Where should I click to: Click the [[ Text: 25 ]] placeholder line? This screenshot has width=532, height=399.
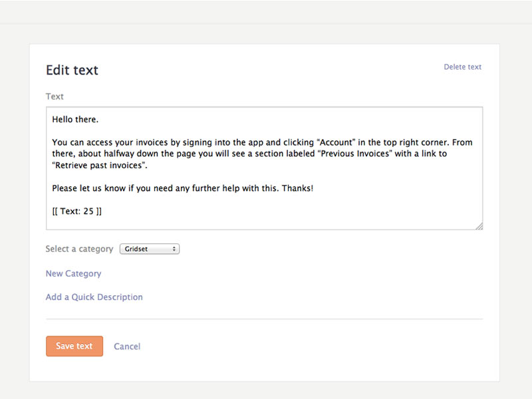[x=76, y=211]
